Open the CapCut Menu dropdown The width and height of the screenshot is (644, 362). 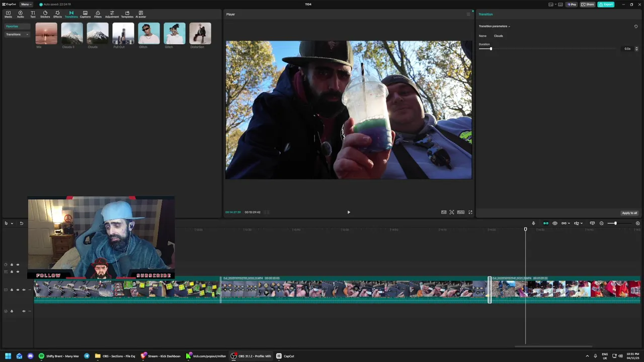point(25,4)
